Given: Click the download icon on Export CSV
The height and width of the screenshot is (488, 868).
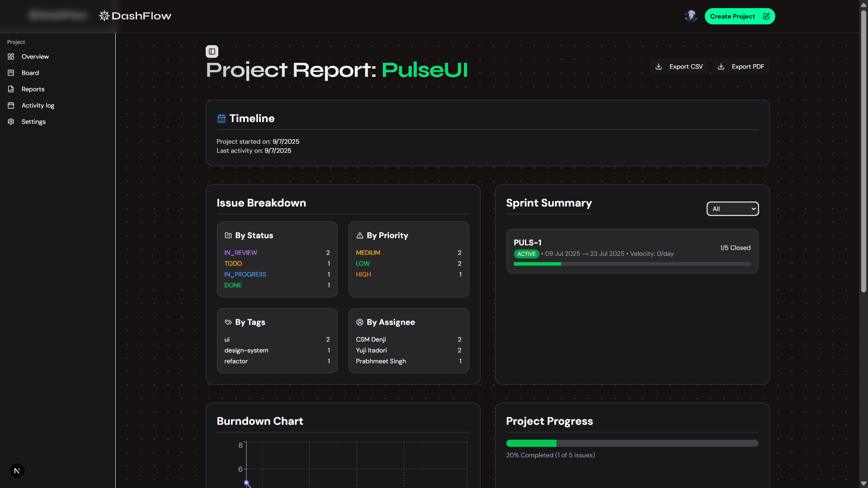Looking at the screenshot, I should tap(659, 66).
